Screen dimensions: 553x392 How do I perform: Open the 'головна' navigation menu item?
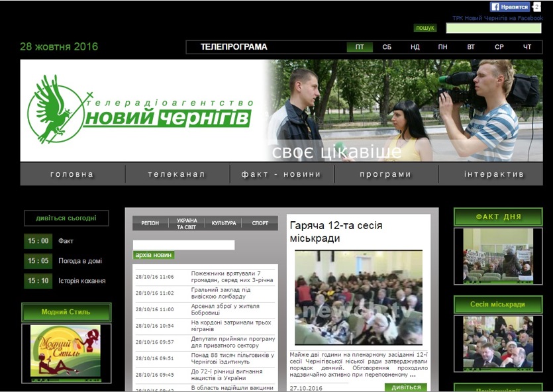click(72, 174)
